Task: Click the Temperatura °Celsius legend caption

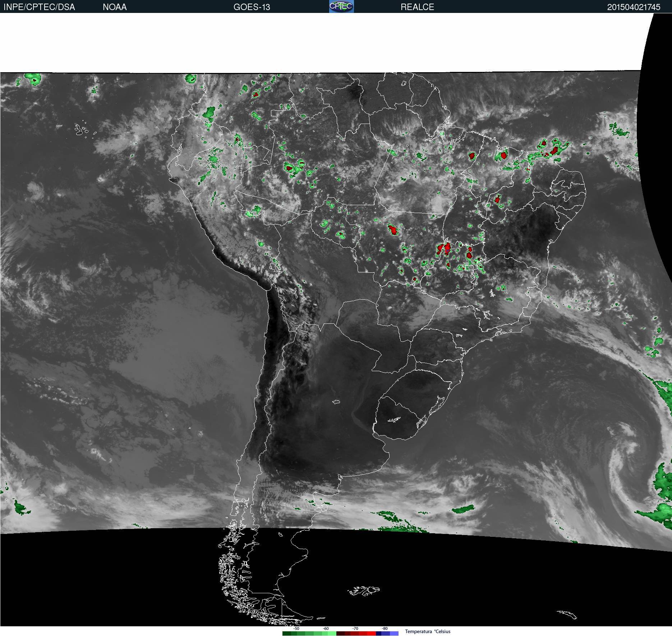Action: 428,631
